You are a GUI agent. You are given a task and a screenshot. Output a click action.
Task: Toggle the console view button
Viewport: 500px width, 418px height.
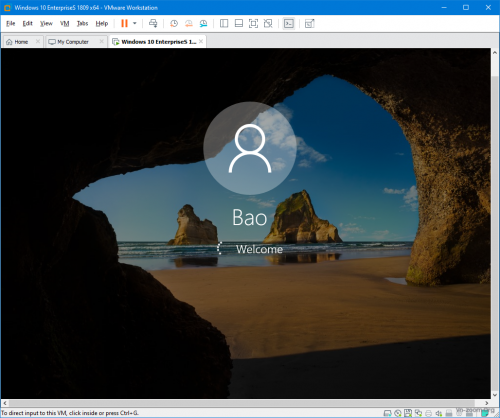[289, 23]
